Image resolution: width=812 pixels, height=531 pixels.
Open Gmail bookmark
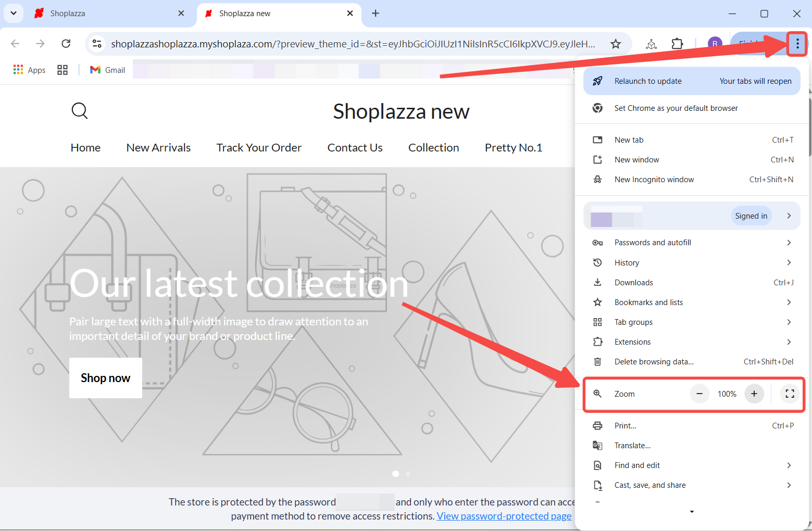point(108,70)
